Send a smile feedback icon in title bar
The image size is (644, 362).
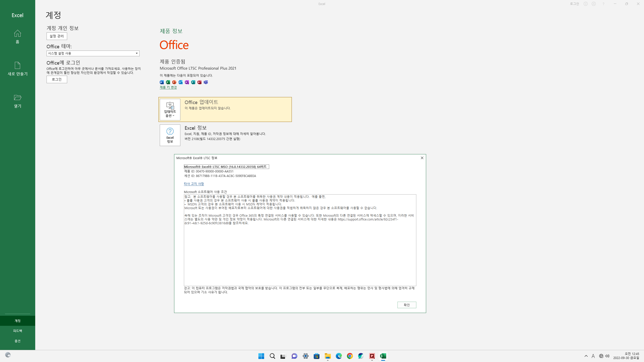pos(586,4)
